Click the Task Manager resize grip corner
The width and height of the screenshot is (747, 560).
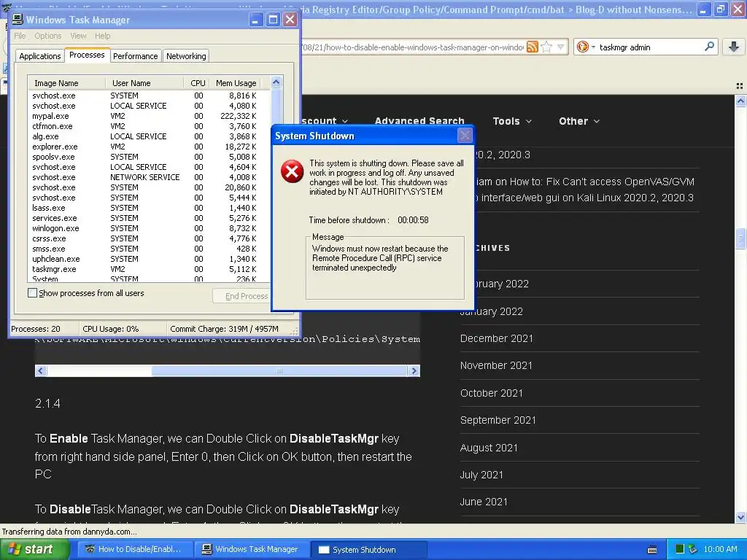(295, 330)
